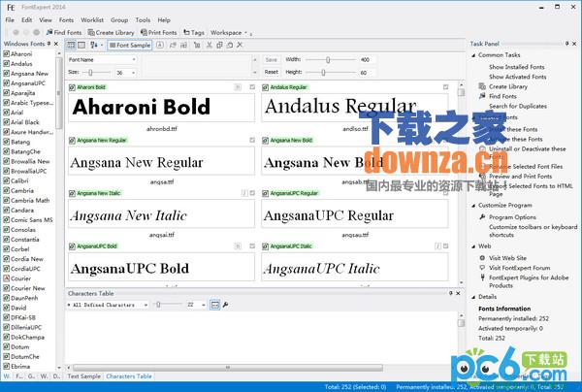This screenshot has height=392, width=582.
Task: Select Comic Sans MS in font list
Action: click(x=32, y=219)
